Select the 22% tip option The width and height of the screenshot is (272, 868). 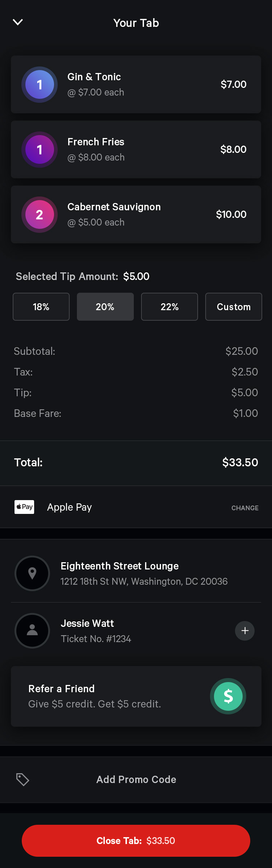click(x=169, y=307)
